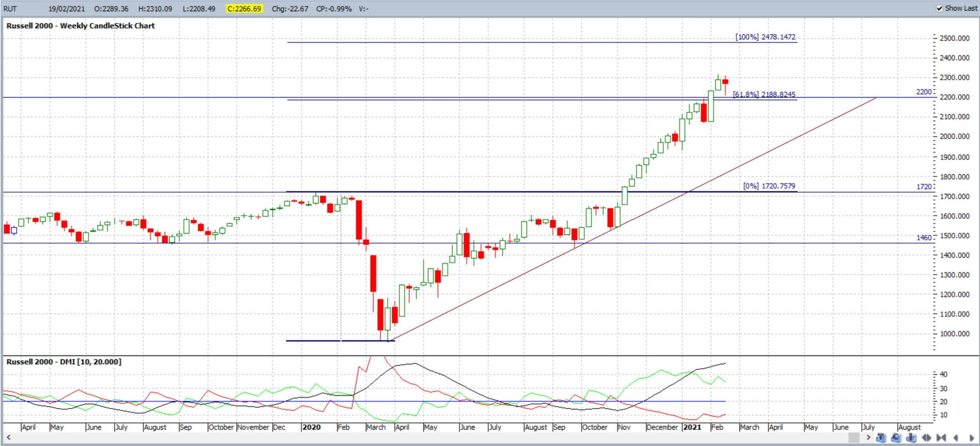Screen dimensions: 980x446
Task: Click scrollbar right arrow near the thumb
Action: [x=869, y=437]
